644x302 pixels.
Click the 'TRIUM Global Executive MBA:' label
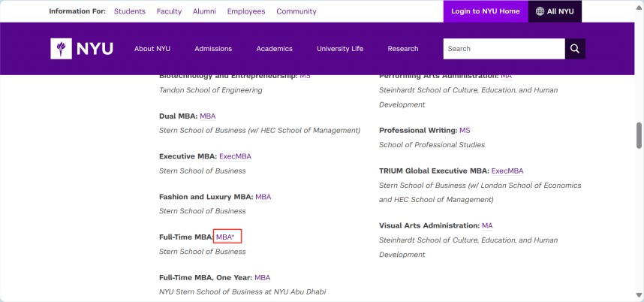(434, 171)
